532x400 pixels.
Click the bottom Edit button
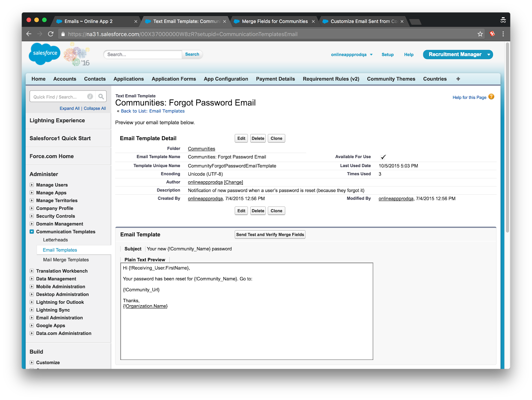point(241,211)
